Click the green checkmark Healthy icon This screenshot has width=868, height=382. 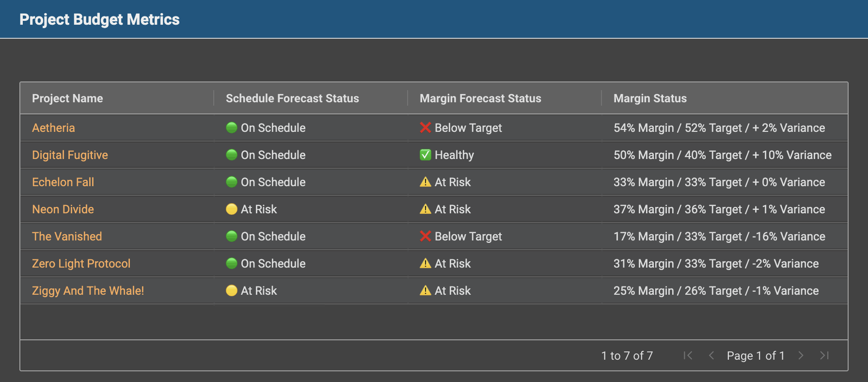(x=426, y=155)
